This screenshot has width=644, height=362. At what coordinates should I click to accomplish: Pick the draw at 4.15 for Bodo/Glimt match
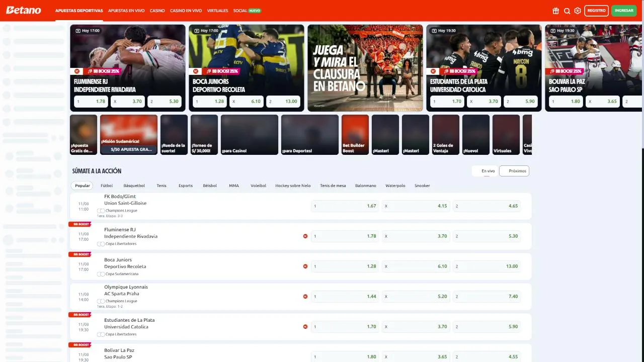[416, 206]
